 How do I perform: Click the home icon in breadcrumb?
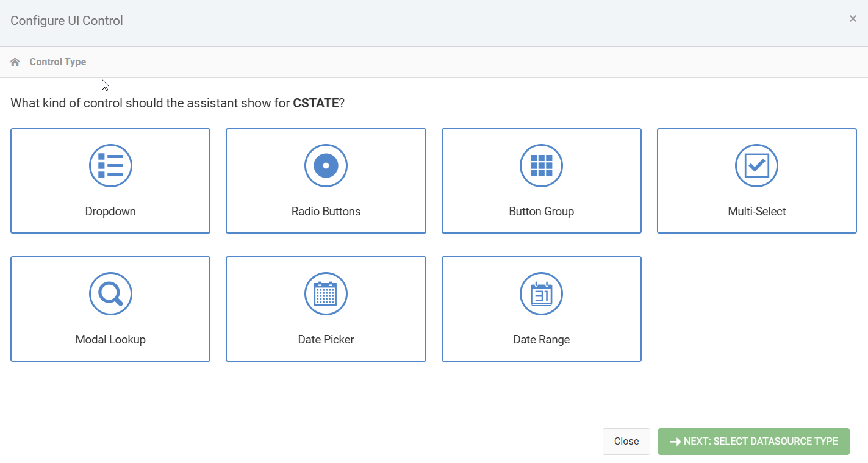(x=15, y=62)
